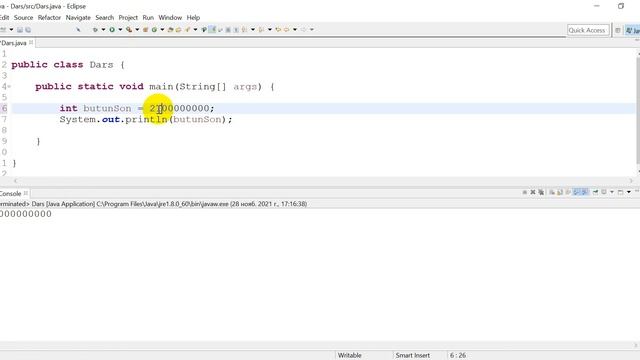Click Display Selected Console icon
The image size is (640, 360).
(x=604, y=192)
